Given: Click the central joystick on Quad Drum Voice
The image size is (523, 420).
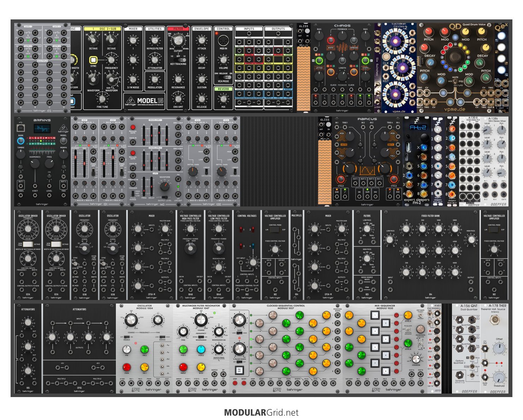Looking at the screenshot, I should [x=456, y=57].
